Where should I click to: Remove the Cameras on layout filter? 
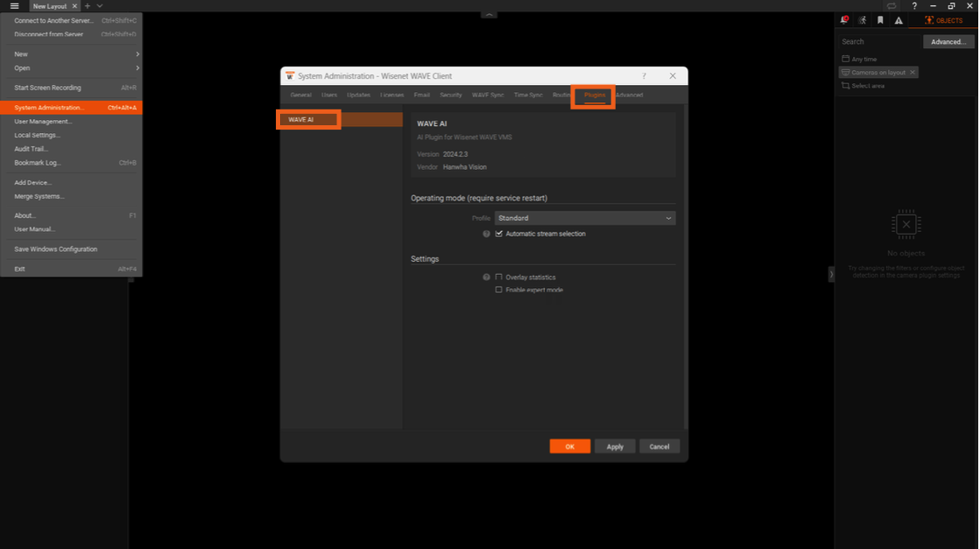pyautogui.click(x=913, y=73)
